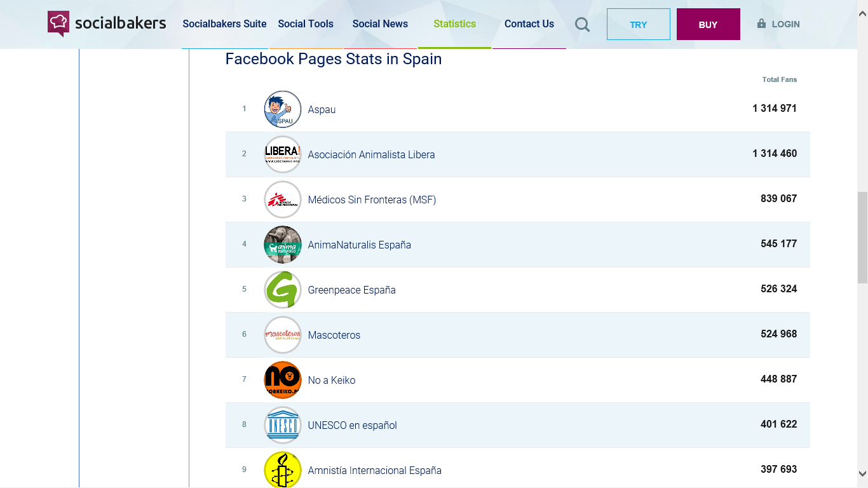This screenshot has height=488, width=868.
Task: Open the Mascoteros logo
Action: coord(283,335)
